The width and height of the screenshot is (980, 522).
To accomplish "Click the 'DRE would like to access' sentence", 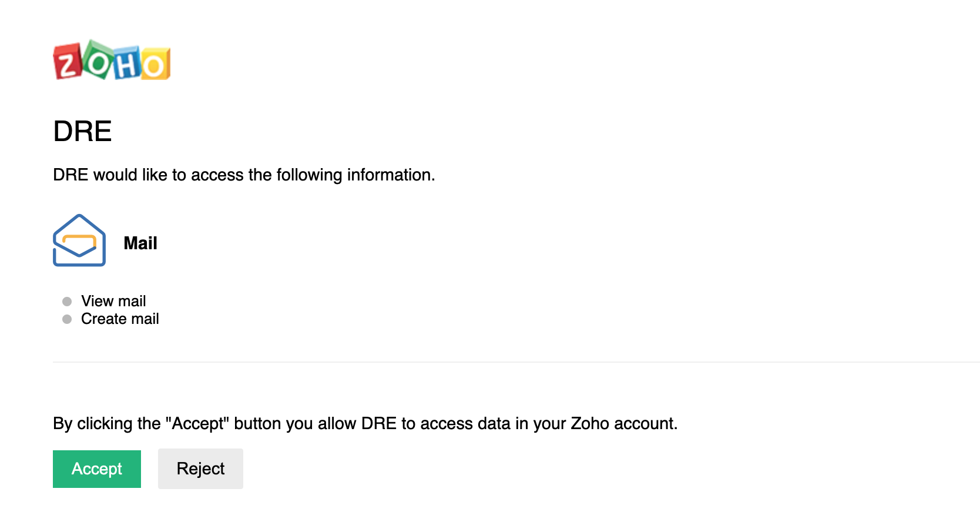I will click(244, 175).
